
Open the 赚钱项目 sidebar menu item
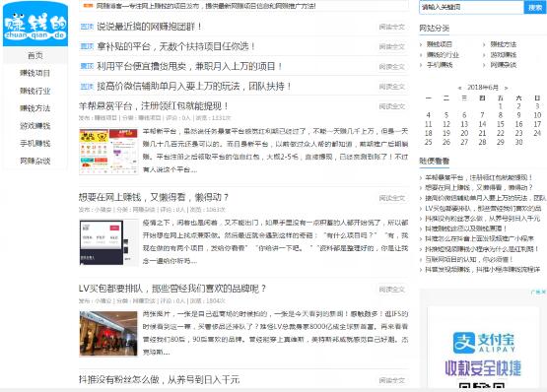[35, 73]
